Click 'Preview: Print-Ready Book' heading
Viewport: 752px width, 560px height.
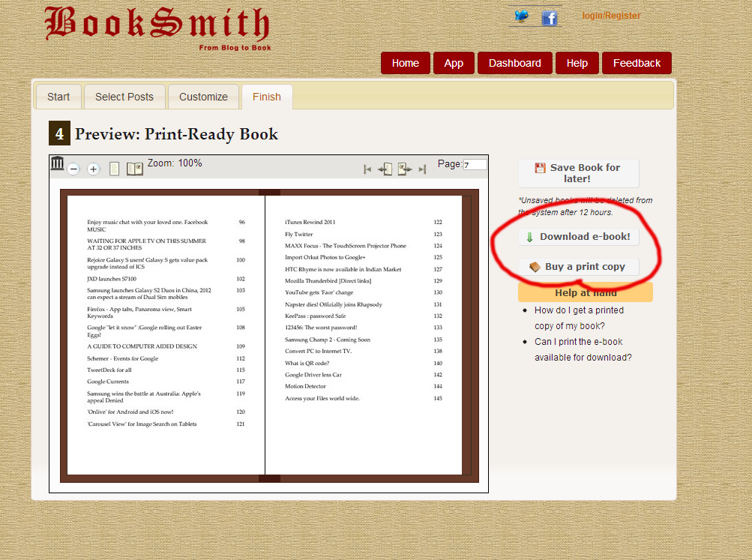[176, 133]
